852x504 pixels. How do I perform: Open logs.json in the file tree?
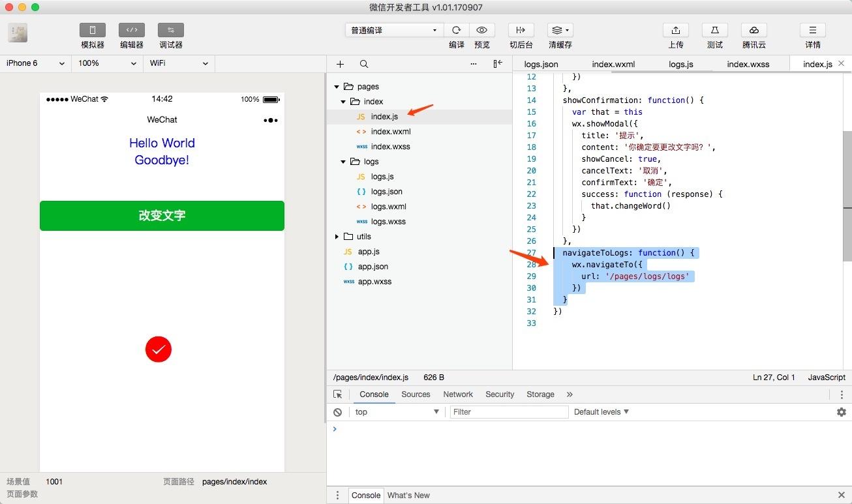point(386,192)
